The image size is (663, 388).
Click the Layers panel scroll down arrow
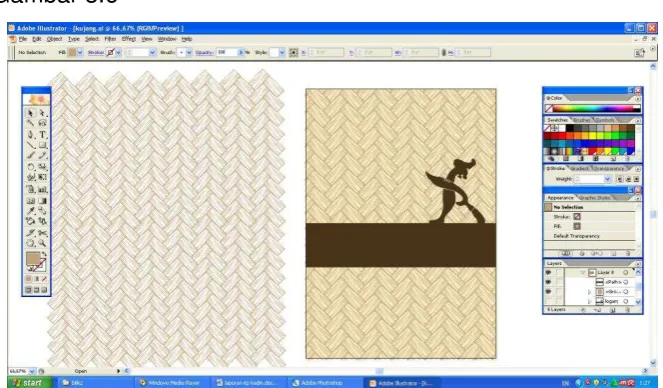pyautogui.click(x=638, y=302)
